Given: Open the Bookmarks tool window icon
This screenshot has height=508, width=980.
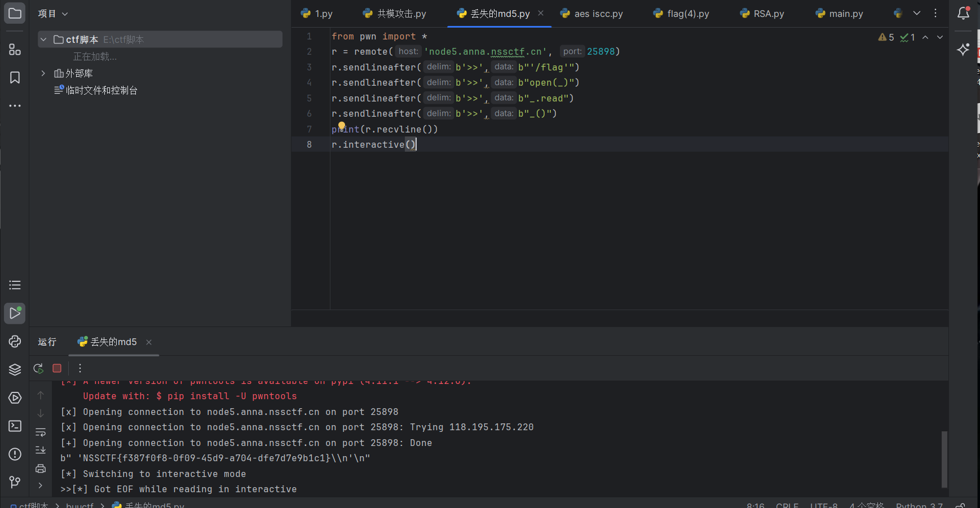Looking at the screenshot, I should [15, 78].
